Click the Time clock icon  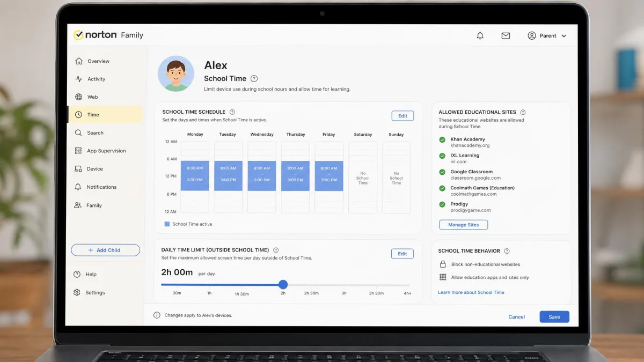78,115
